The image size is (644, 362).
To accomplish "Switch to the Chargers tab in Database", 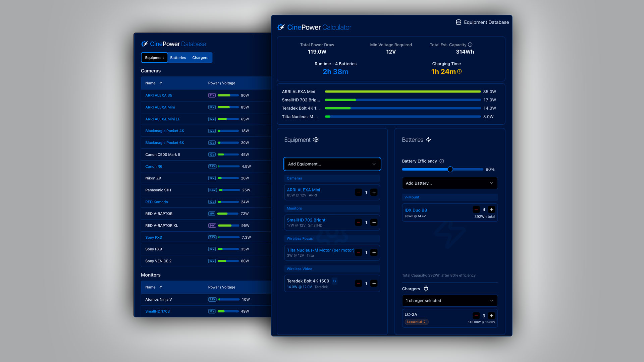I will pyautogui.click(x=200, y=58).
